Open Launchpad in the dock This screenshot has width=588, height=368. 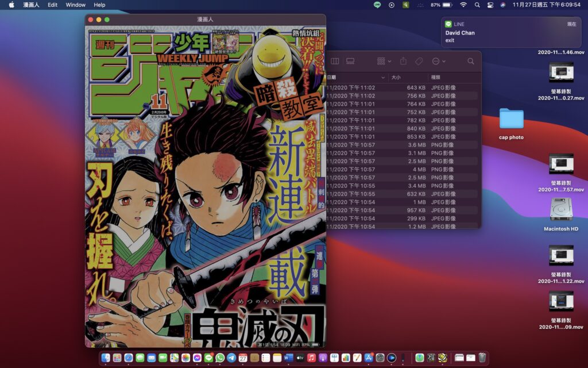tap(117, 358)
